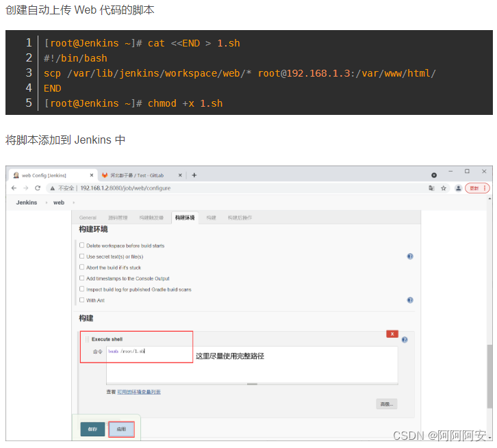Click the Jenkins favicon on first tab
Image resolution: width=497 pixels, height=448 pixels.
(16, 175)
